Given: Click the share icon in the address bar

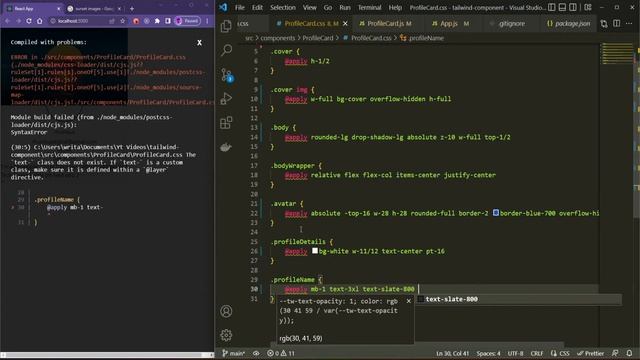Looking at the screenshot, I should tap(111, 21).
